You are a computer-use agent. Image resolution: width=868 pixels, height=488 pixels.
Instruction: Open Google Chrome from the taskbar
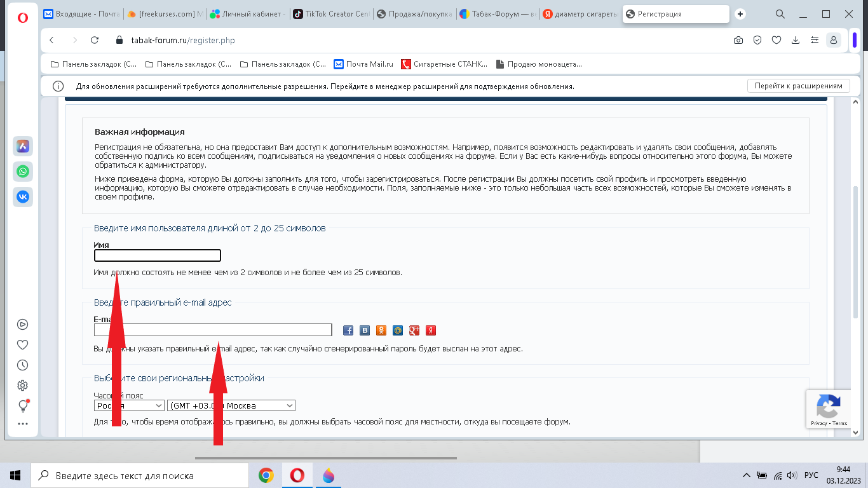(x=266, y=475)
